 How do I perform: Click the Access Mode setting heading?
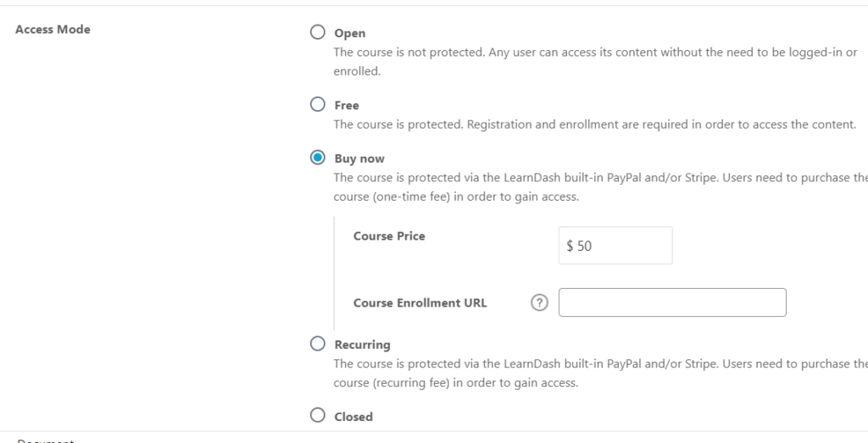coord(53,30)
